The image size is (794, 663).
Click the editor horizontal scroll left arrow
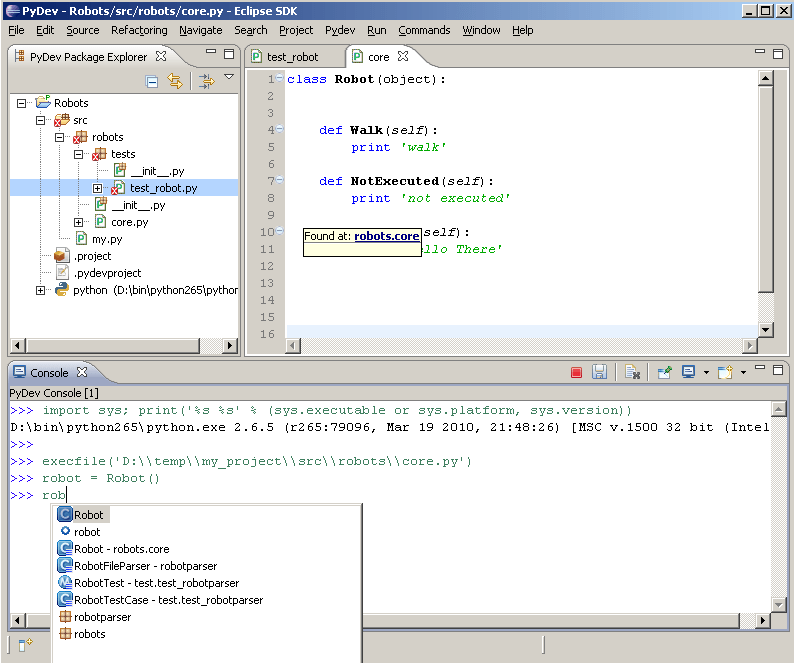[293, 345]
